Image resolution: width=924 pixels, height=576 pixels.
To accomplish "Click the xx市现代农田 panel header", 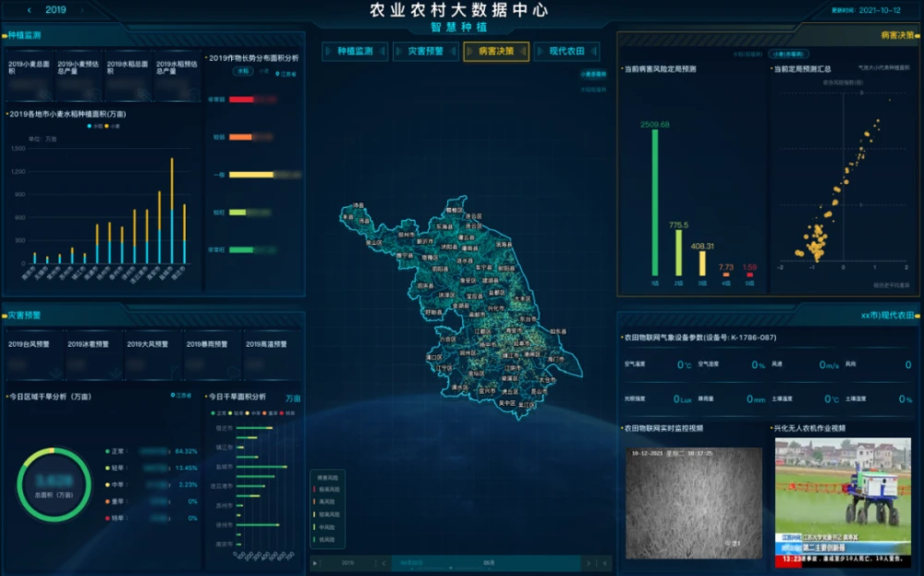I will (x=887, y=315).
